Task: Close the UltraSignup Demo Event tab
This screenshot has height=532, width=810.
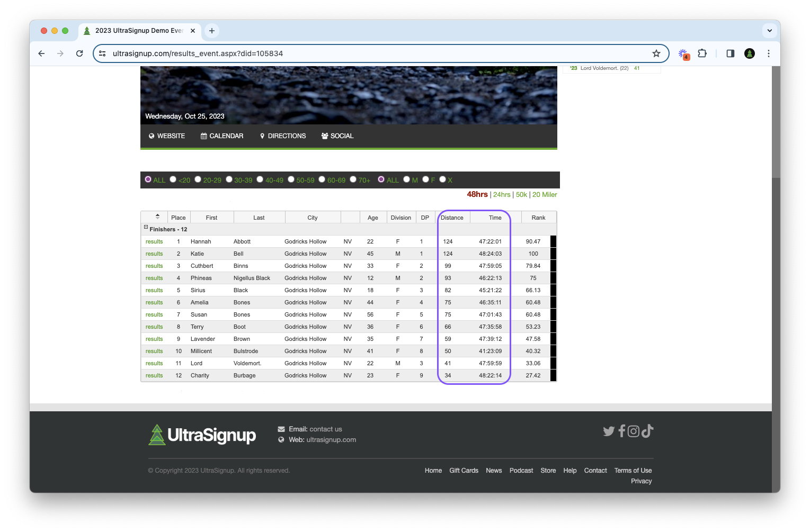Action: point(193,31)
